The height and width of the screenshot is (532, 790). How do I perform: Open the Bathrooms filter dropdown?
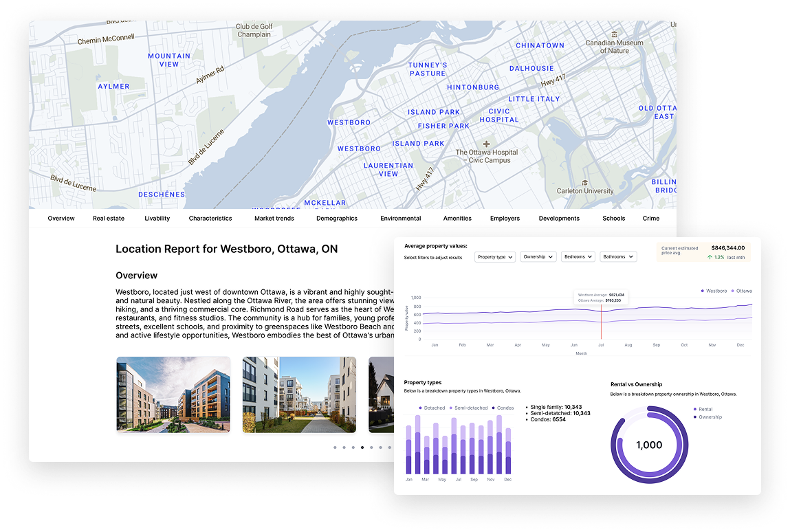(618, 256)
